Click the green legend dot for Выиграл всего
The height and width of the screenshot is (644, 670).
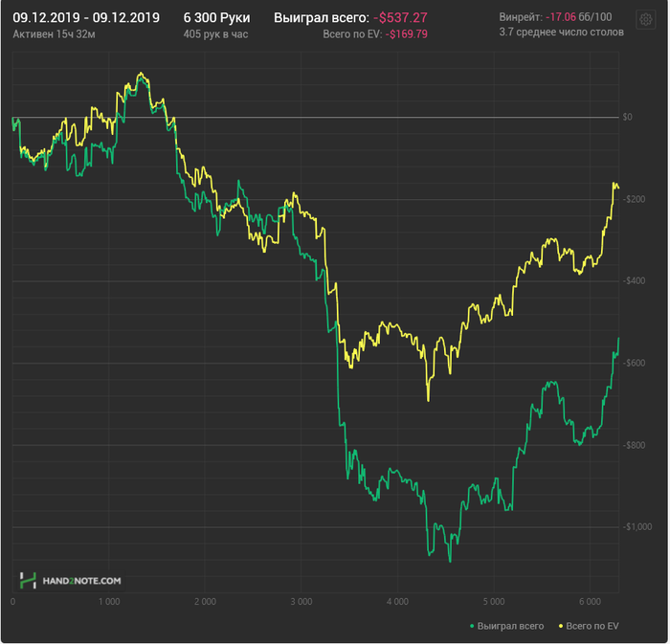coord(473,626)
